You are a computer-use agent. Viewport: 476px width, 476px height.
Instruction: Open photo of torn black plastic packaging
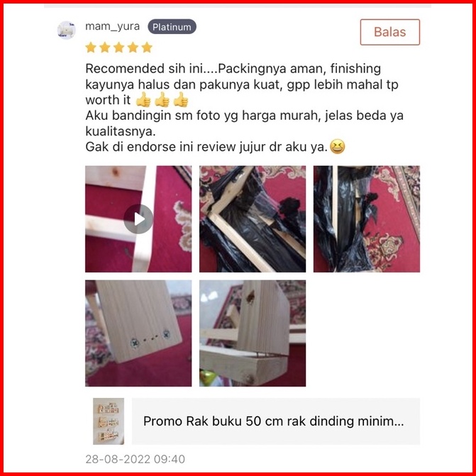pyautogui.click(x=367, y=219)
